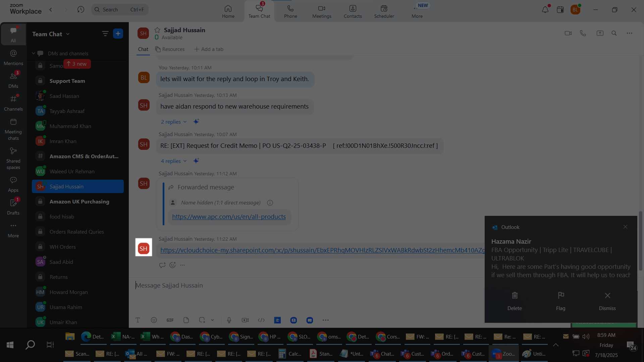The width and height of the screenshot is (644, 362).
Task: Click the Message Sajjad Hussain input field
Action: tap(309, 286)
